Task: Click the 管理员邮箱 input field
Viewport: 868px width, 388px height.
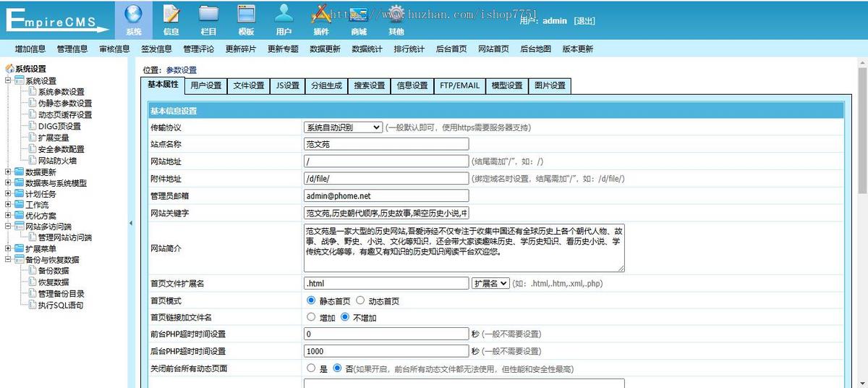Action: [x=386, y=195]
